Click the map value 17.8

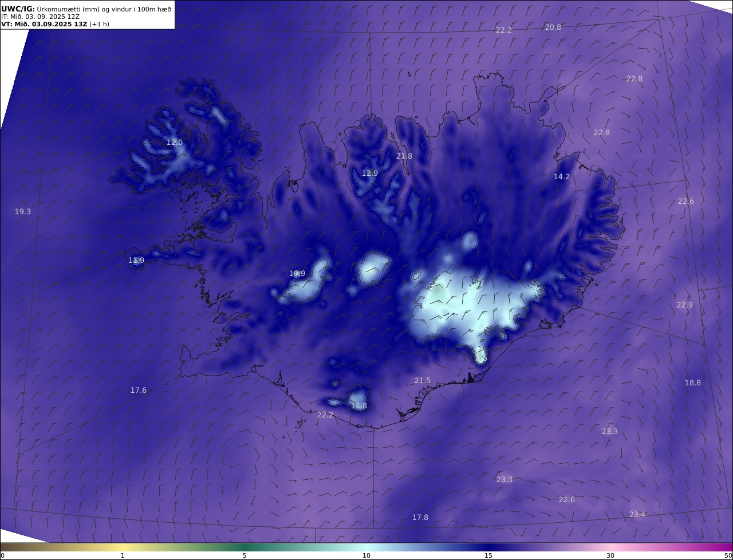[x=420, y=517]
